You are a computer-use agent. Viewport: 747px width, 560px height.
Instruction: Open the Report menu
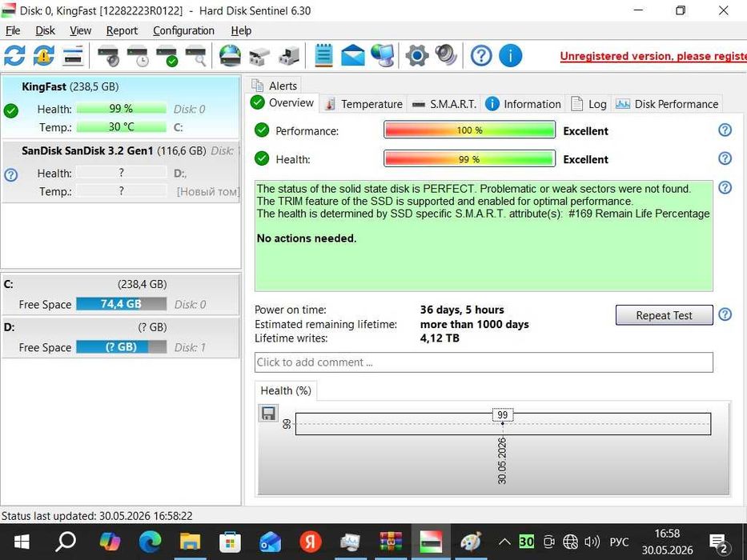click(x=122, y=30)
